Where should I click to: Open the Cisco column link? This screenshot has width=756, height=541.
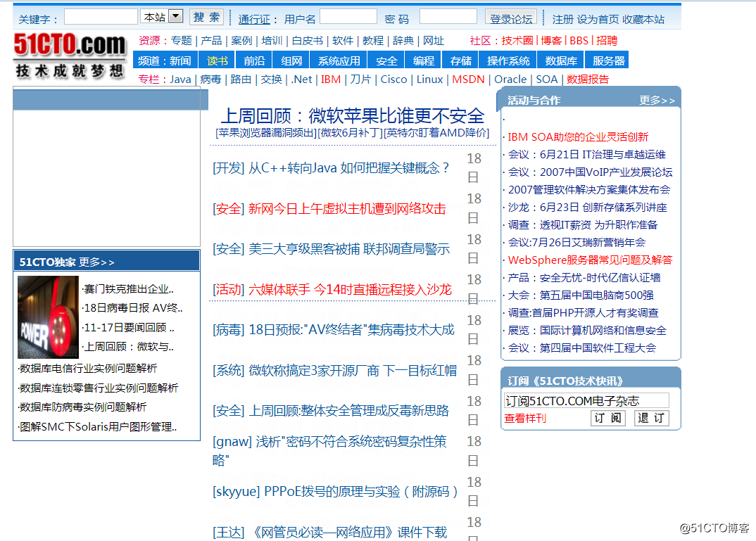[393, 79]
